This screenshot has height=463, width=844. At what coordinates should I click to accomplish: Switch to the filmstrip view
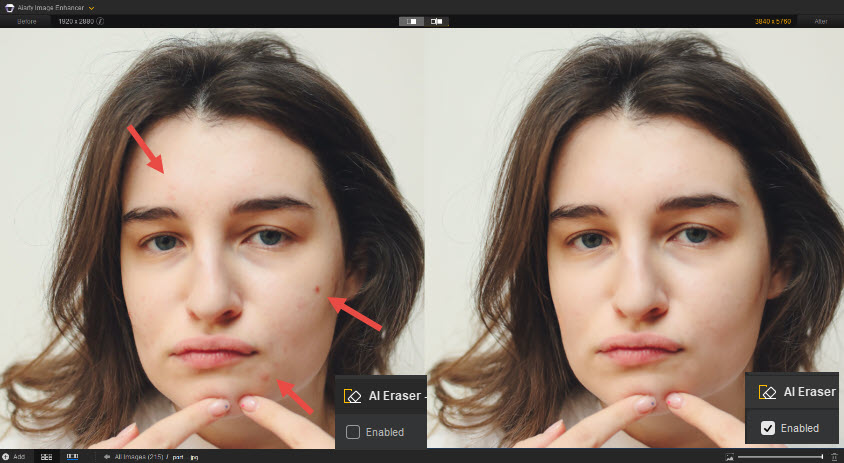(72, 457)
